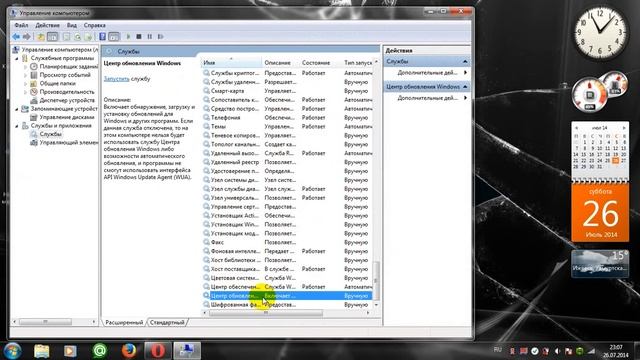Open the Действие menu
Image resolution: width=640 pixels, height=360 pixels.
coord(47,25)
